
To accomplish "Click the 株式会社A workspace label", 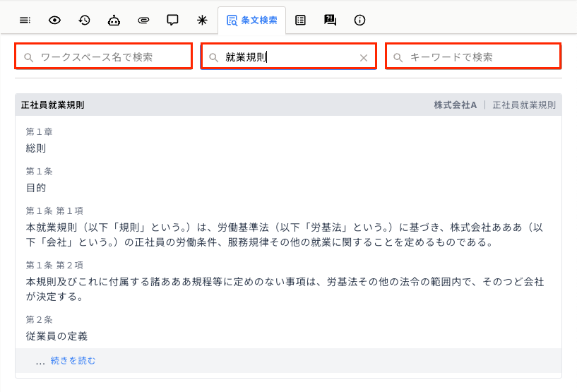I will (x=455, y=105).
